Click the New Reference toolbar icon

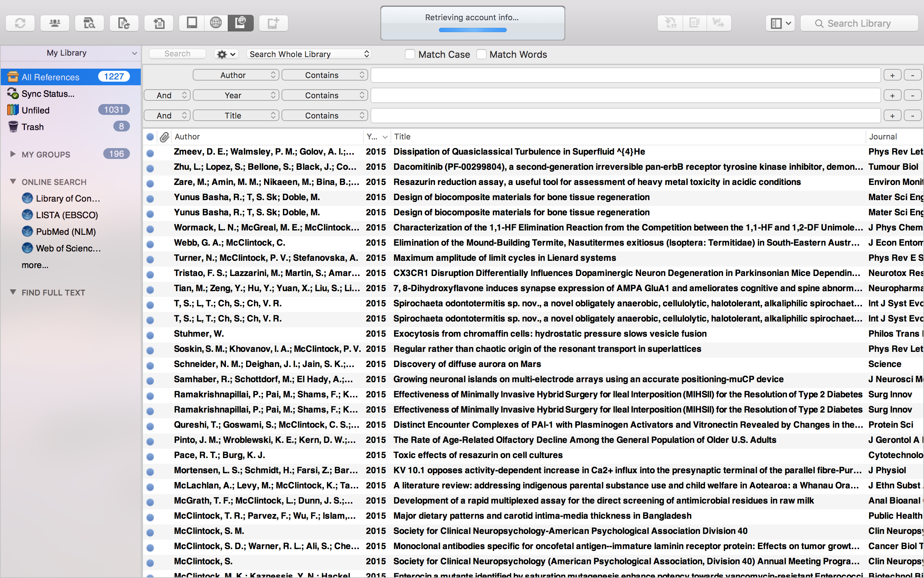click(x=158, y=23)
